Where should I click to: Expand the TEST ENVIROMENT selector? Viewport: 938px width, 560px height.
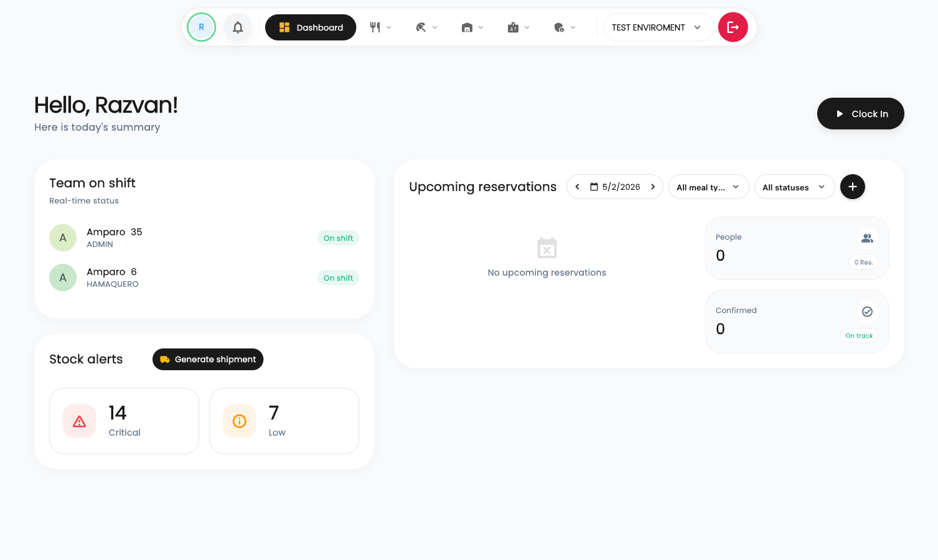pyautogui.click(x=659, y=27)
